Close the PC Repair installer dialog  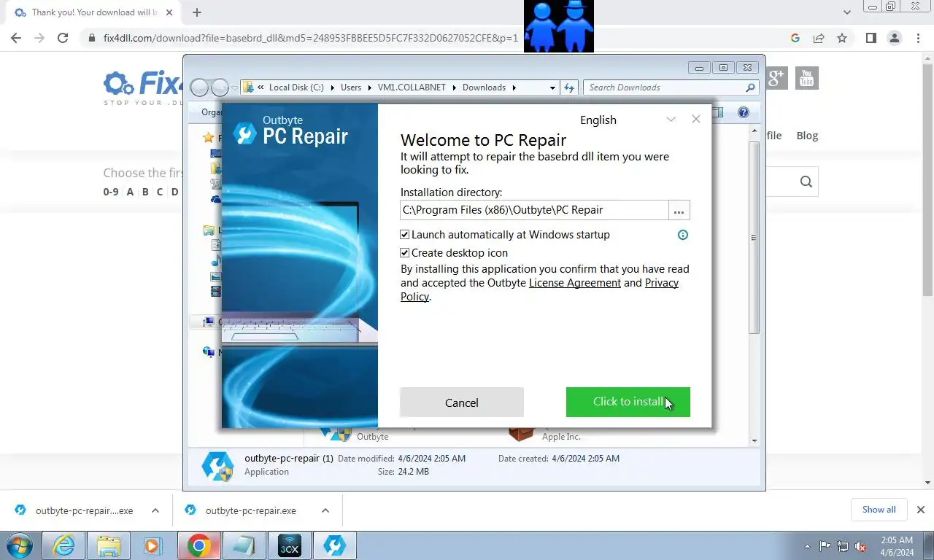[x=696, y=119]
